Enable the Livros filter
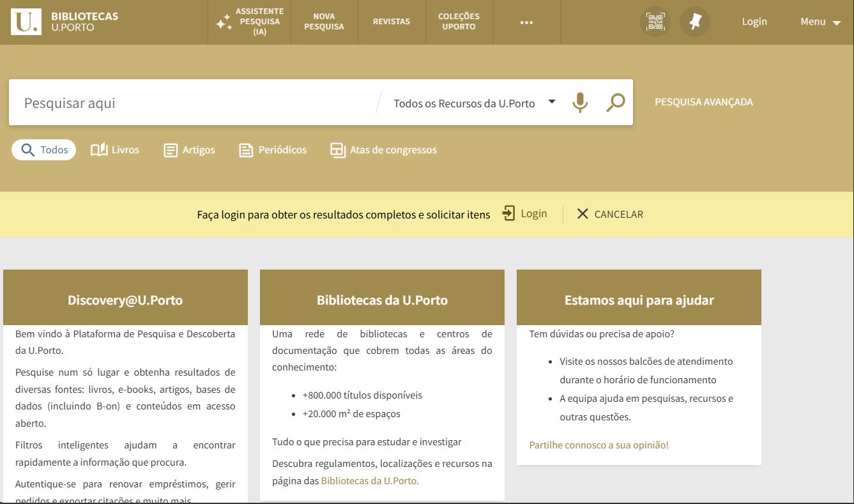Screen dimensions: 854x504 [x=114, y=149]
